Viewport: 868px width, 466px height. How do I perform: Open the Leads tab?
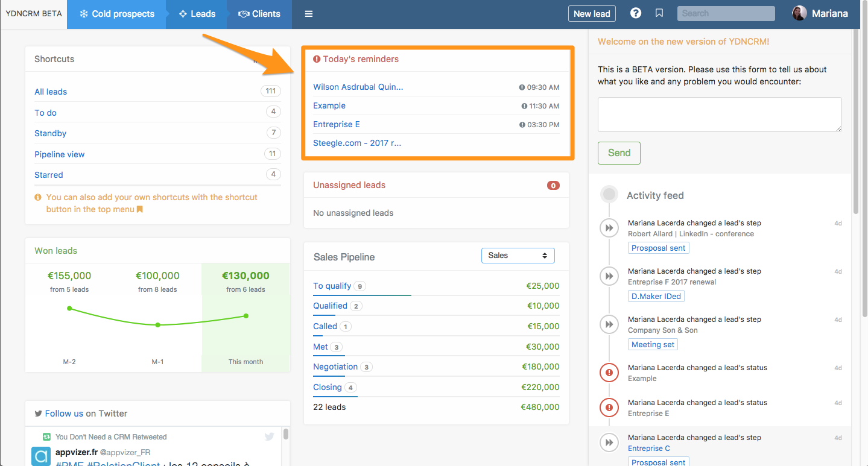tap(197, 14)
